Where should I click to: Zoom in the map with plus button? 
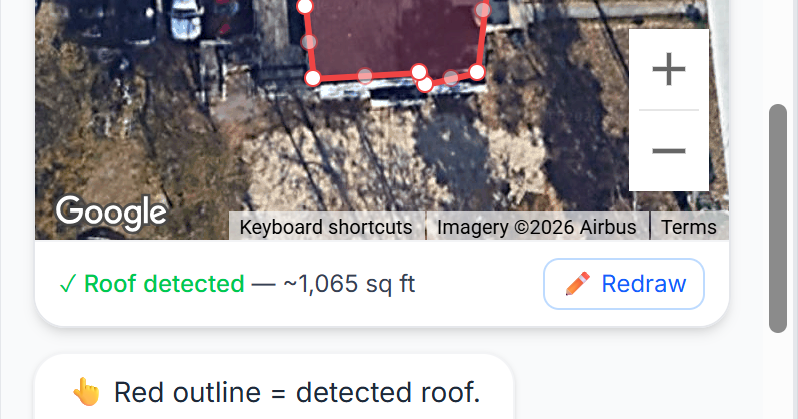669,69
